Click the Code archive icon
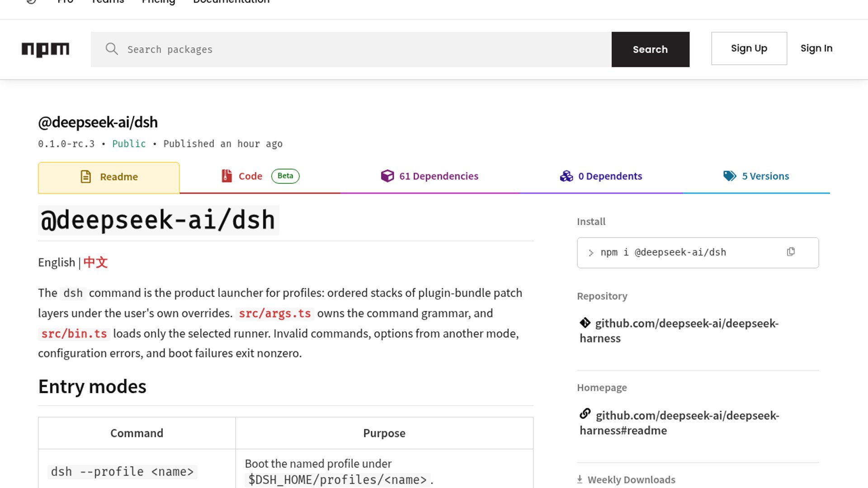 click(x=226, y=176)
